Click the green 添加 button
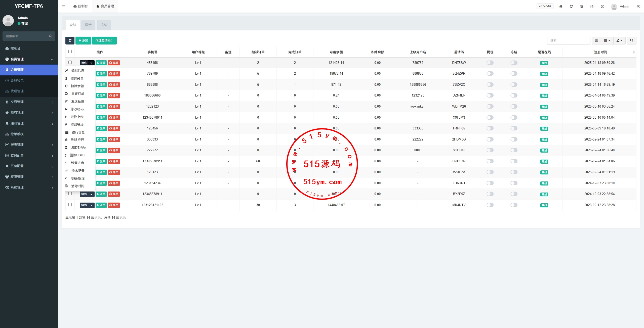 83,40
